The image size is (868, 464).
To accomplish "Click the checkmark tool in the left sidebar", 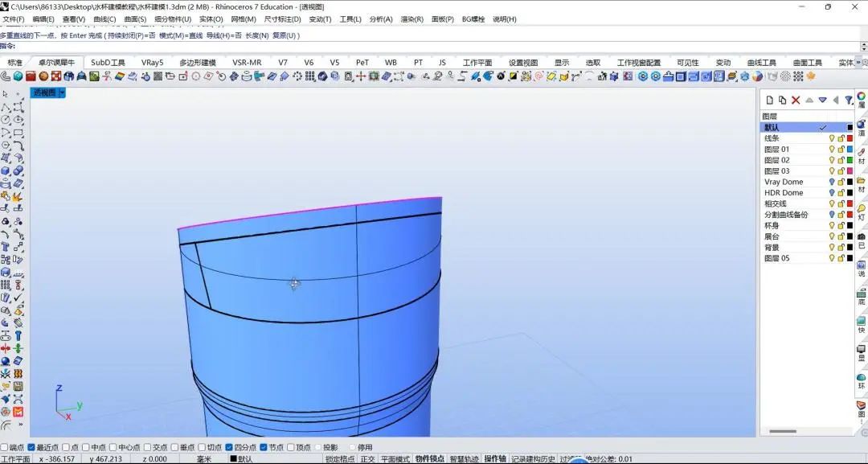I will (18, 298).
